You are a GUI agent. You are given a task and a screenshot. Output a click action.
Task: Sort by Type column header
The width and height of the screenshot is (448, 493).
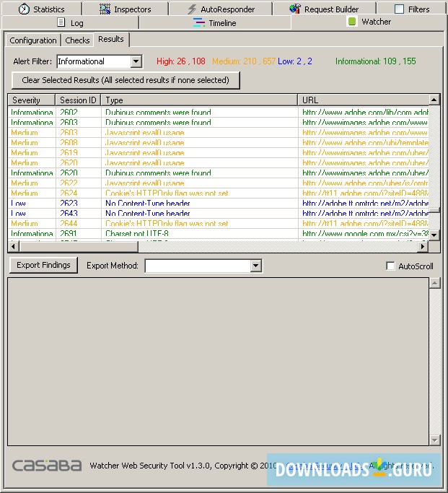pyautogui.click(x=199, y=100)
